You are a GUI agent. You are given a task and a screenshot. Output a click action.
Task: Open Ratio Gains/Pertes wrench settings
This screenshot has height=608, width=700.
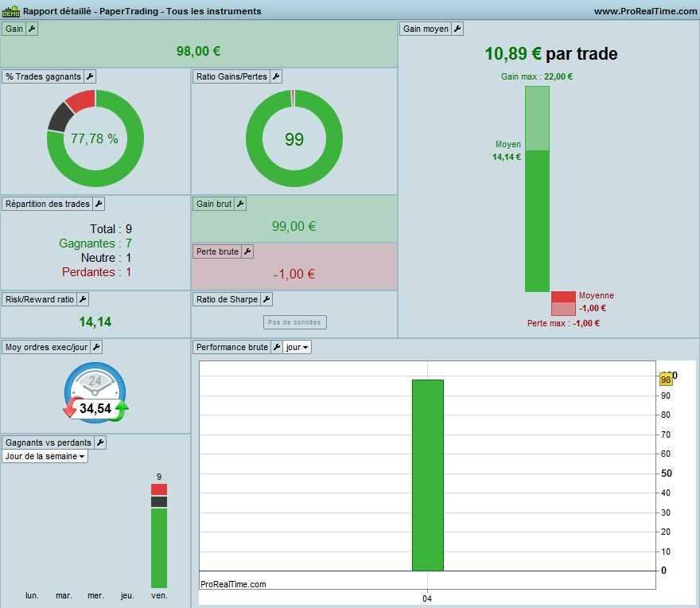[276, 77]
